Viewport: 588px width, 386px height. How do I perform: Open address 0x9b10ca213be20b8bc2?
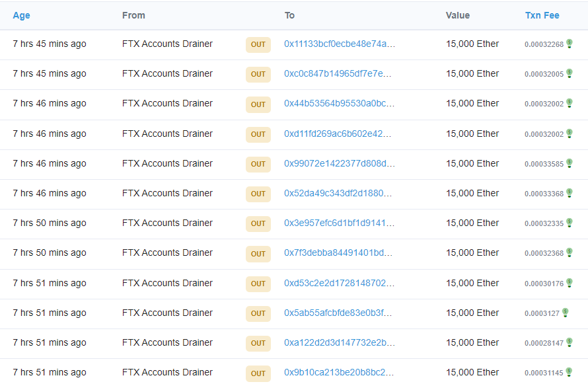336,372
